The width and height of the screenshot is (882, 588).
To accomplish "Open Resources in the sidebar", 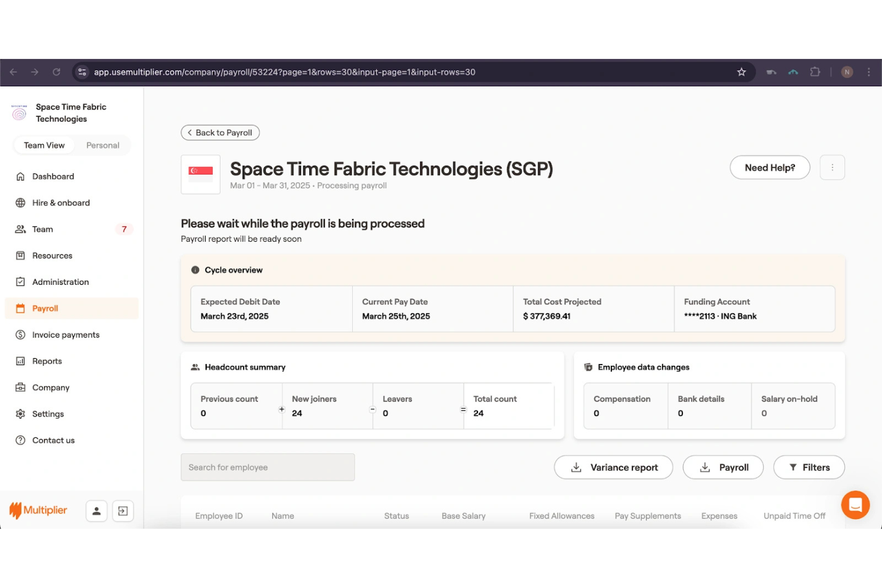I will tap(72, 256).
